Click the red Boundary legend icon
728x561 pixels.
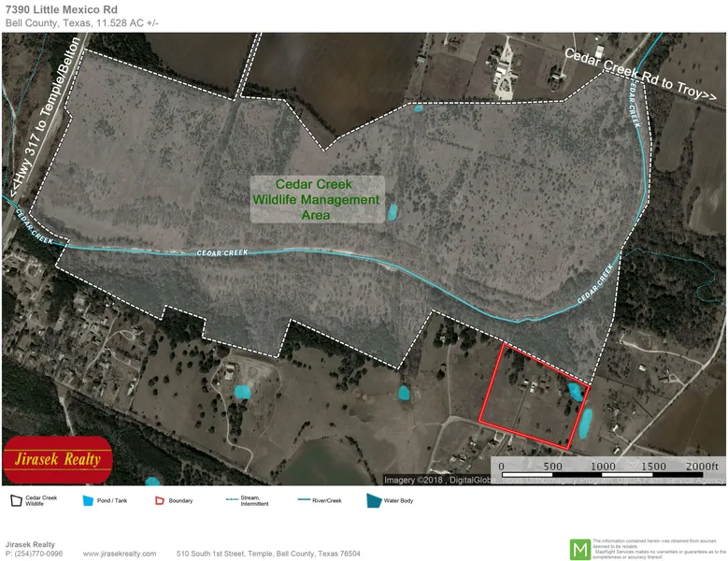160,500
